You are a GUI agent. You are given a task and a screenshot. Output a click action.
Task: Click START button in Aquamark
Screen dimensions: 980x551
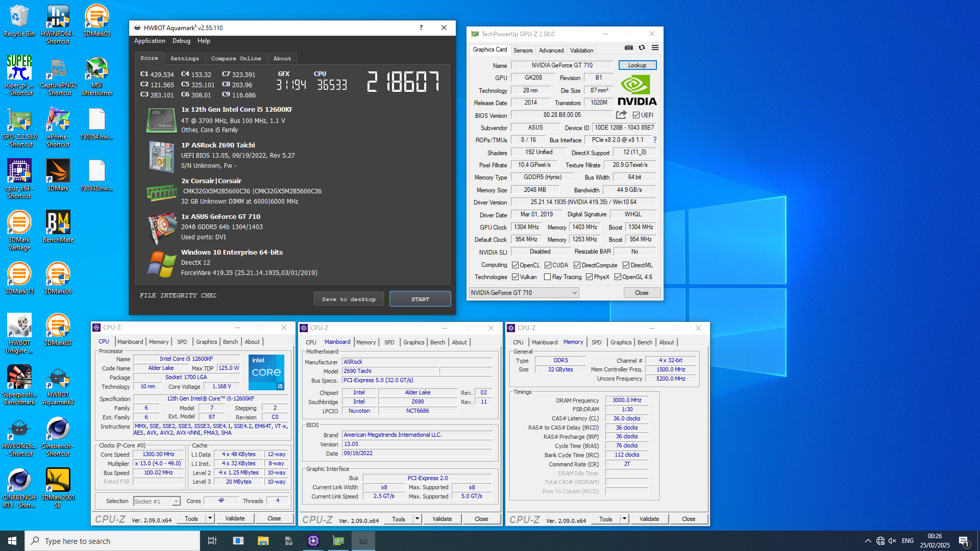pyautogui.click(x=420, y=299)
